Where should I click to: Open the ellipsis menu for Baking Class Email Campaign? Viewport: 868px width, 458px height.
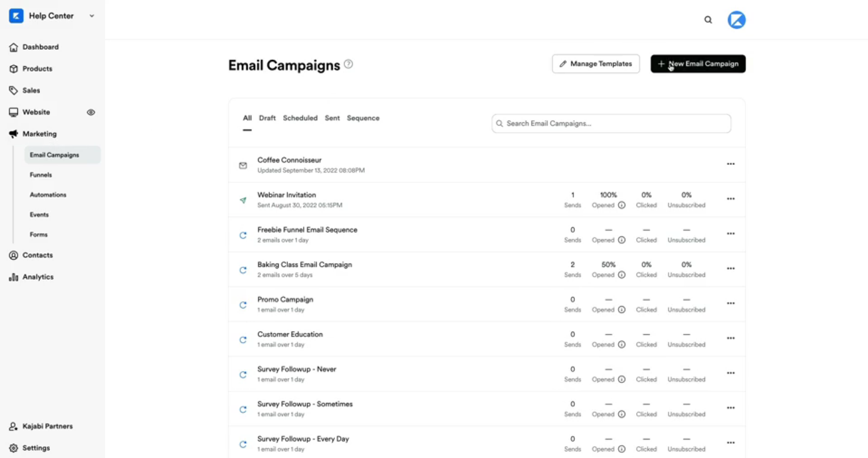[730, 269]
